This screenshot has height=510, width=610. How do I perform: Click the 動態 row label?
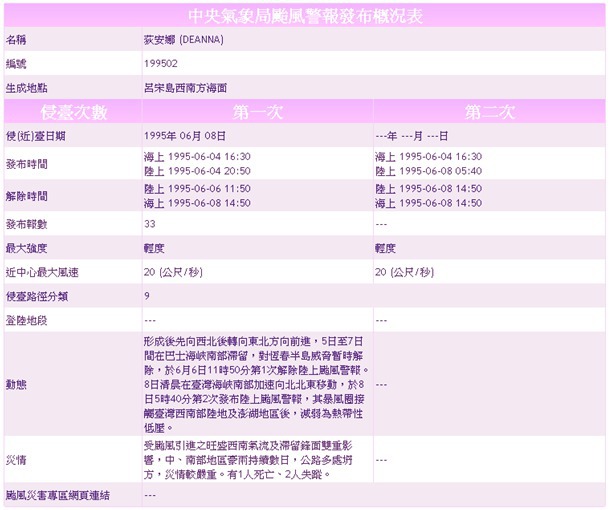(x=16, y=385)
